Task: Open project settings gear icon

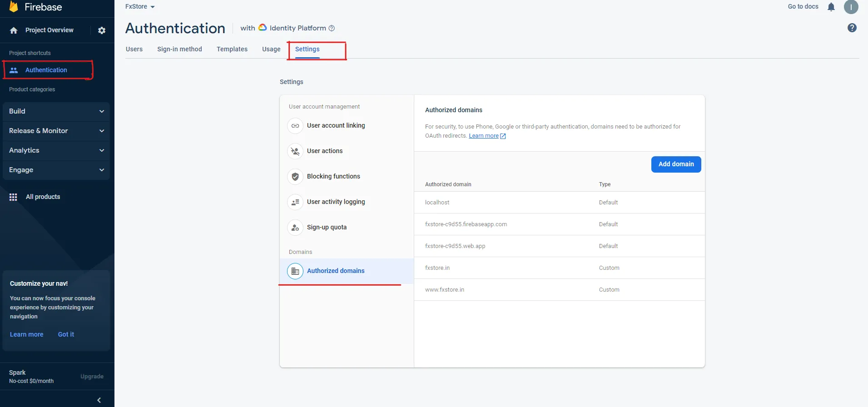Action: pyautogui.click(x=102, y=30)
